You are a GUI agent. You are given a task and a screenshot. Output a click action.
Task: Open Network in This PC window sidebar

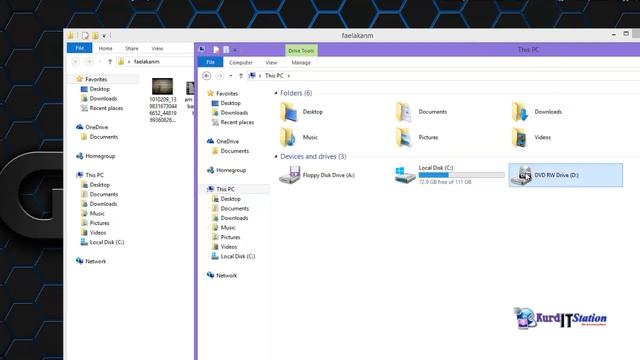[222, 276]
